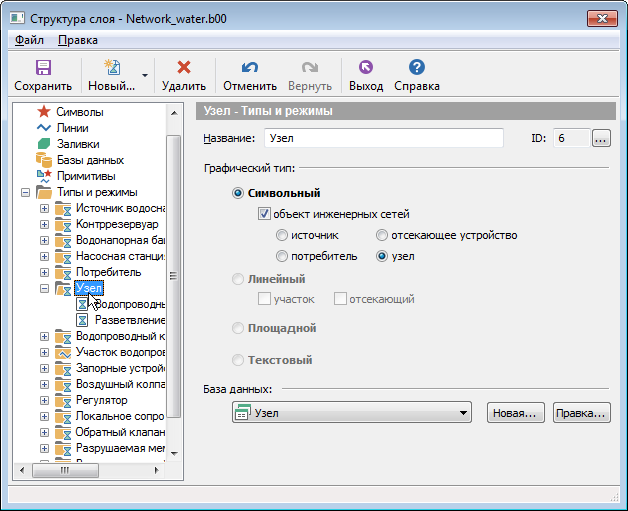Image resolution: width=628 pixels, height=511 pixels.
Task: Open the Правка menu in menu bar
Action: click(x=77, y=40)
